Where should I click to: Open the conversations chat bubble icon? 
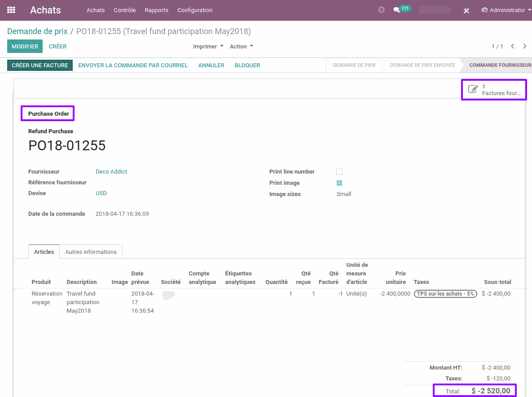396,10
